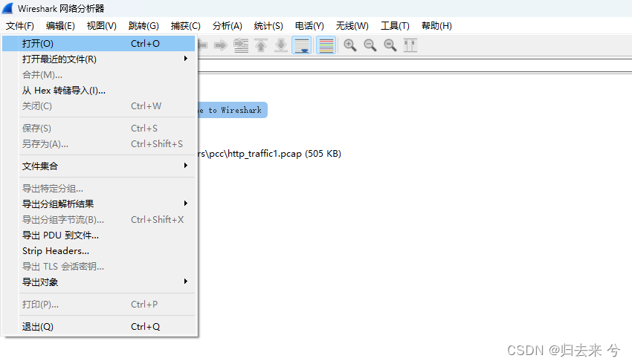
Task: Choose 打开(O) from the file menu
Action: pyautogui.click(x=99, y=44)
